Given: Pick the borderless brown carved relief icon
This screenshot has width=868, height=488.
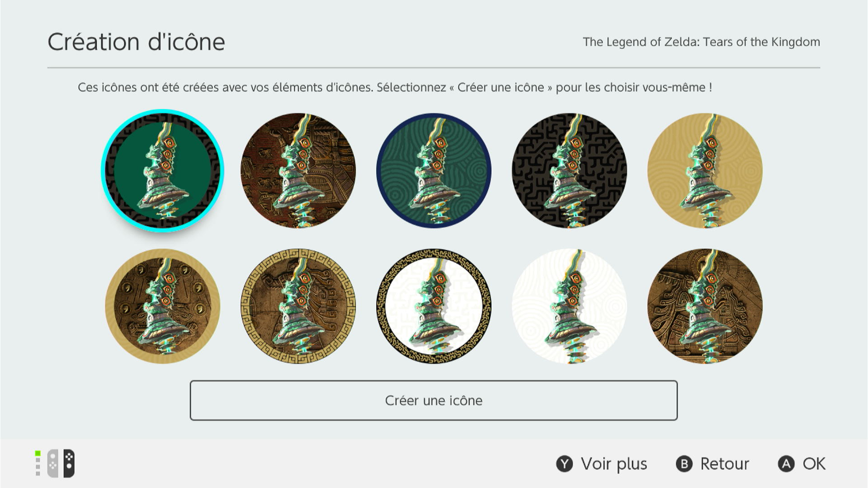Looking at the screenshot, I should click(705, 306).
